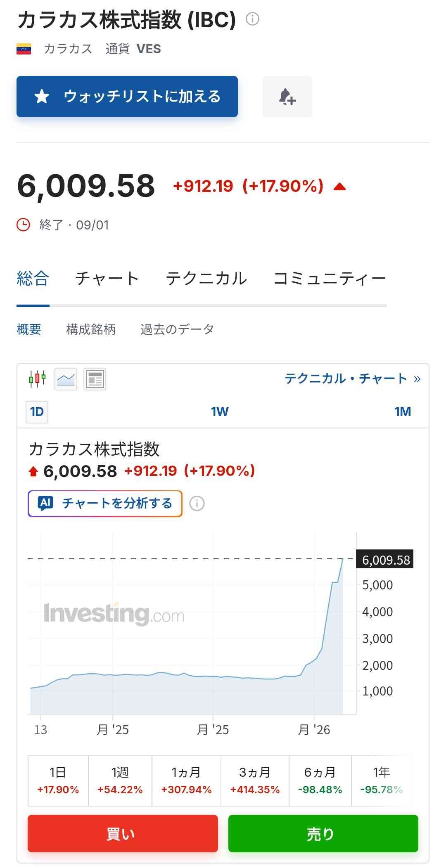Select the candlestick chart type icon
This screenshot has width=446, height=868.
[37, 378]
